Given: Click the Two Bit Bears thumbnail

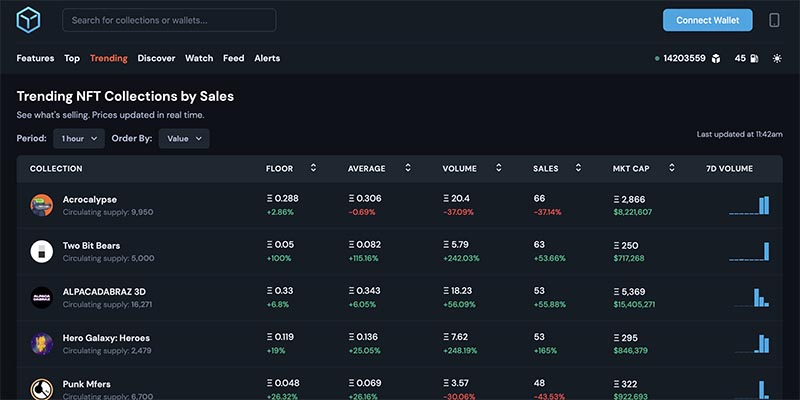Looking at the screenshot, I should [x=41, y=252].
